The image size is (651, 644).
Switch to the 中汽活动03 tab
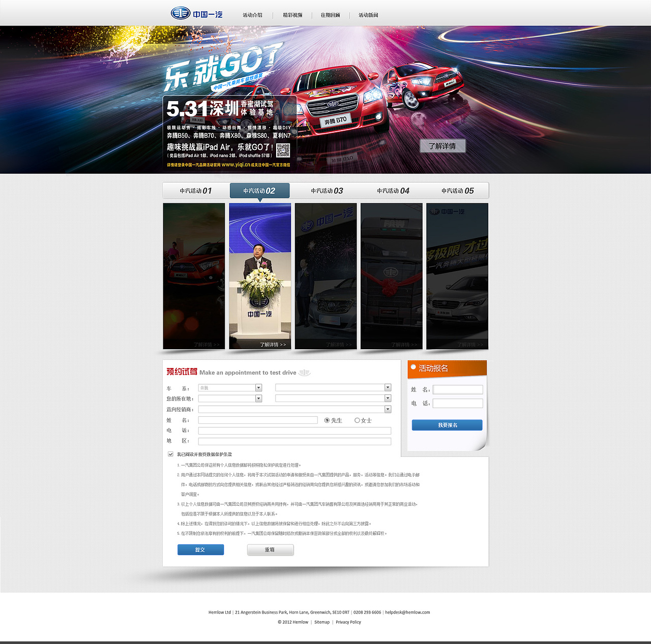coord(326,191)
